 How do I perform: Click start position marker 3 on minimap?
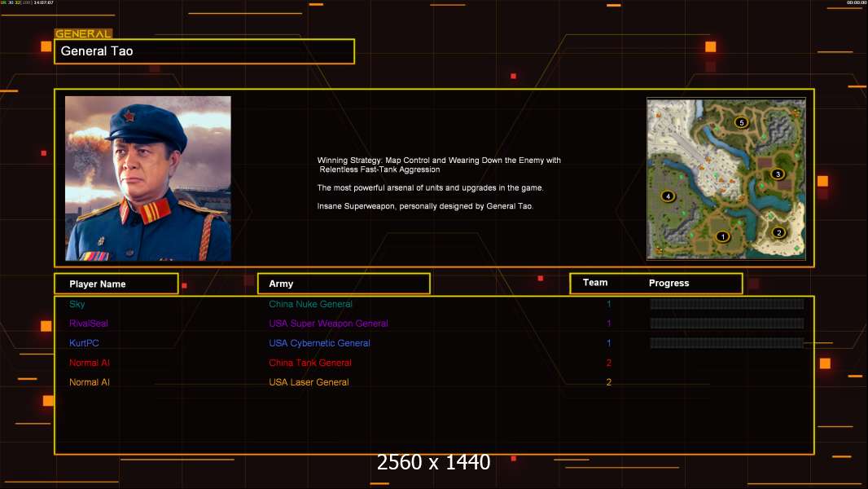778,174
